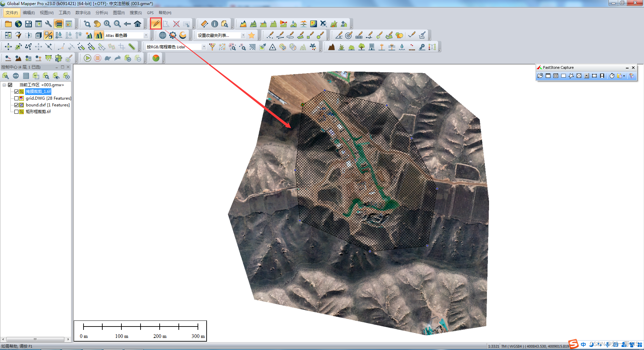Collapse the 当前工作区 tree node
This screenshot has width=644, height=350.
(x=4, y=85)
